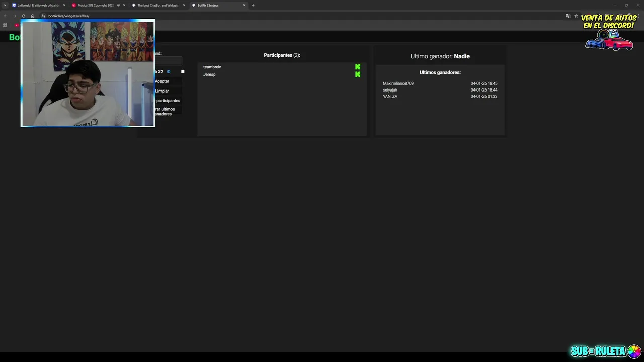Close the Jailbreak tab
Screen dimensions: 644x362
(64, 5)
